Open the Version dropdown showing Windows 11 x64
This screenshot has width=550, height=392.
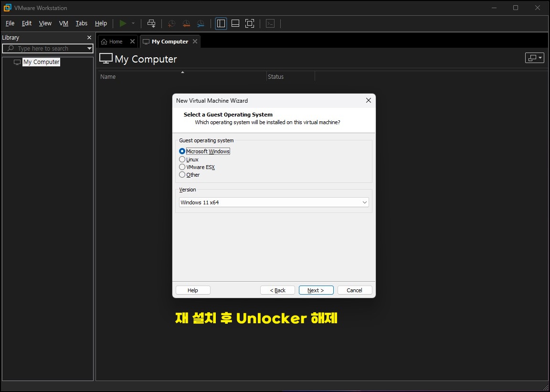(x=274, y=202)
